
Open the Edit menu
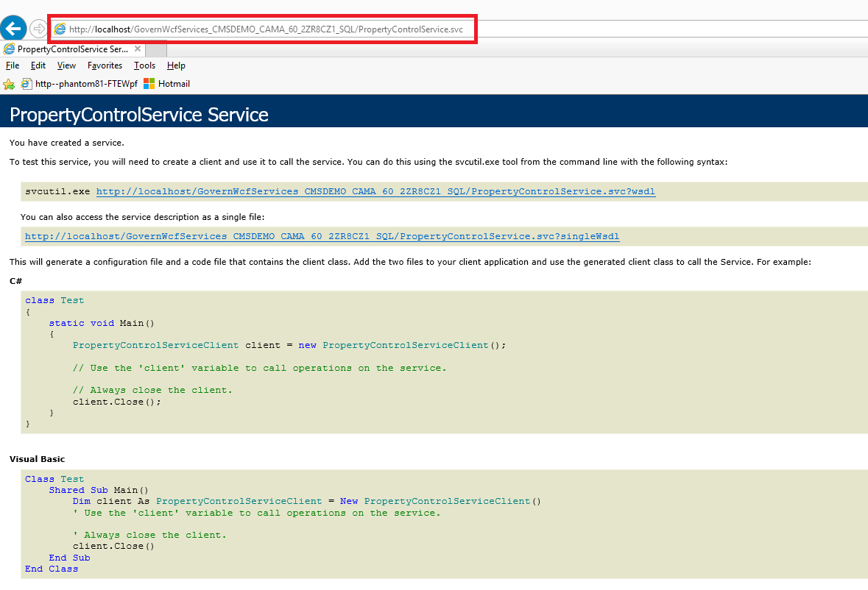click(x=38, y=65)
